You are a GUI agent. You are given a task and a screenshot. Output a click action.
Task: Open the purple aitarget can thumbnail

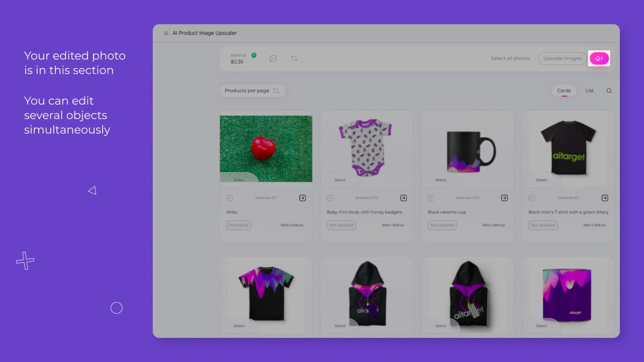tap(568, 294)
